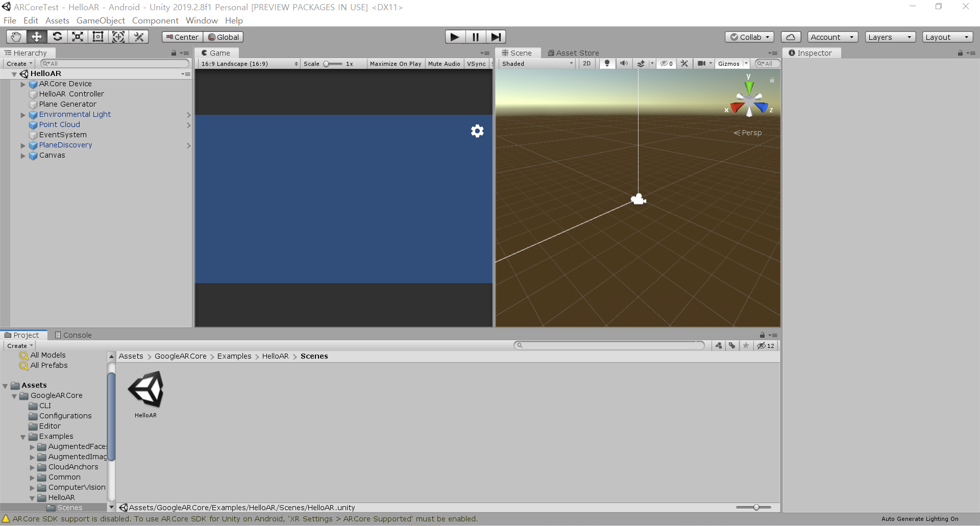Open the Gizmos dropdown
Image resolution: width=980 pixels, height=526 pixels.
[732, 64]
